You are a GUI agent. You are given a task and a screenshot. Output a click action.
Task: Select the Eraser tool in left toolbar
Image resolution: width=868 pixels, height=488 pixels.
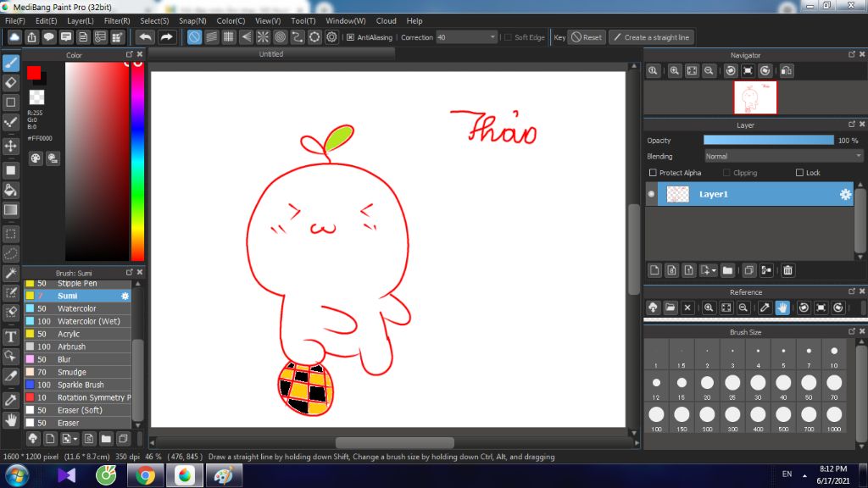tap(10, 83)
